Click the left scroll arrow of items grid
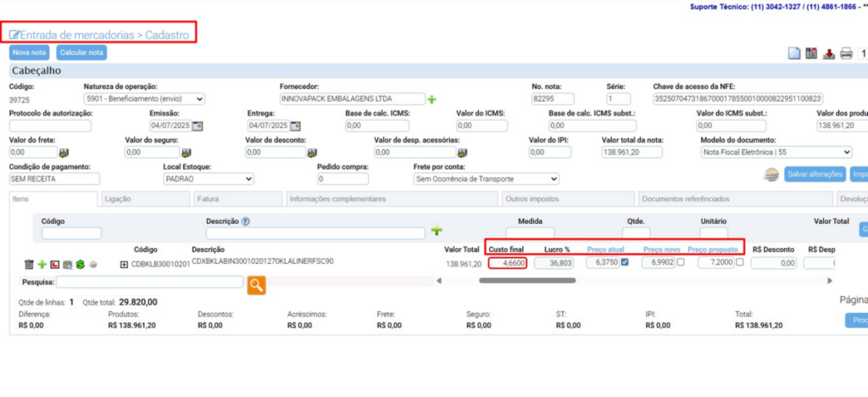Image resolution: width=868 pixels, height=397 pixels. coord(439,281)
